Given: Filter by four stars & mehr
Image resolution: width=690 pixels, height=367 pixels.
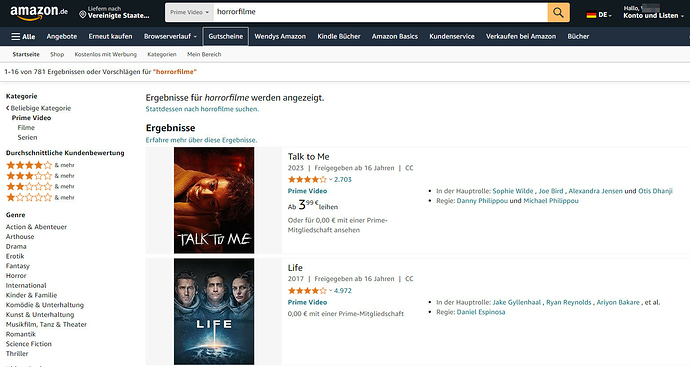Looking at the screenshot, I should pyautogui.click(x=40, y=165).
